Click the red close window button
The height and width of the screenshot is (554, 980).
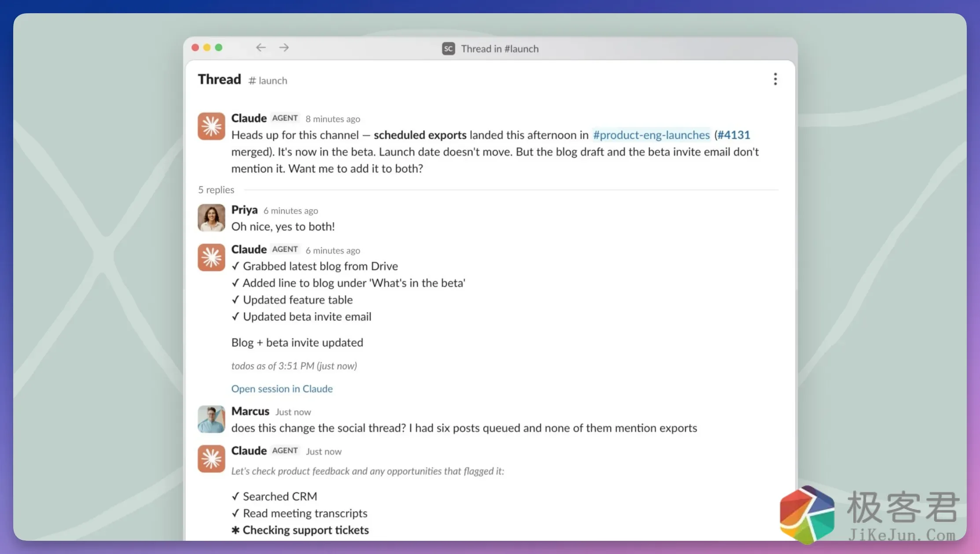(195, 48)
